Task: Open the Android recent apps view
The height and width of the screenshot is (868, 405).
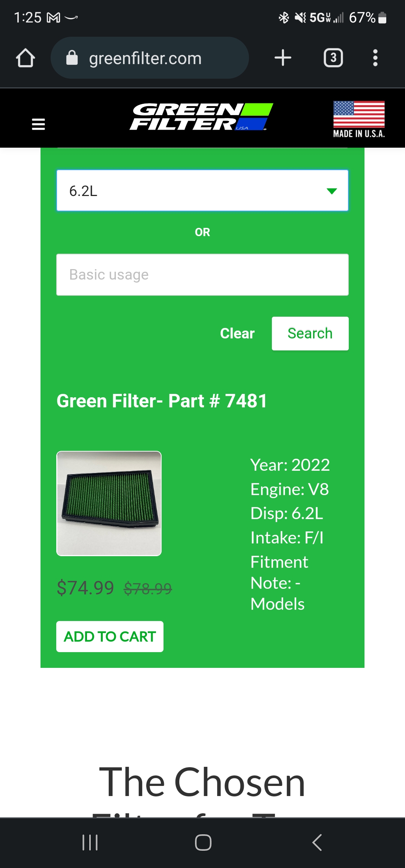Action: (x=90, y=843)
